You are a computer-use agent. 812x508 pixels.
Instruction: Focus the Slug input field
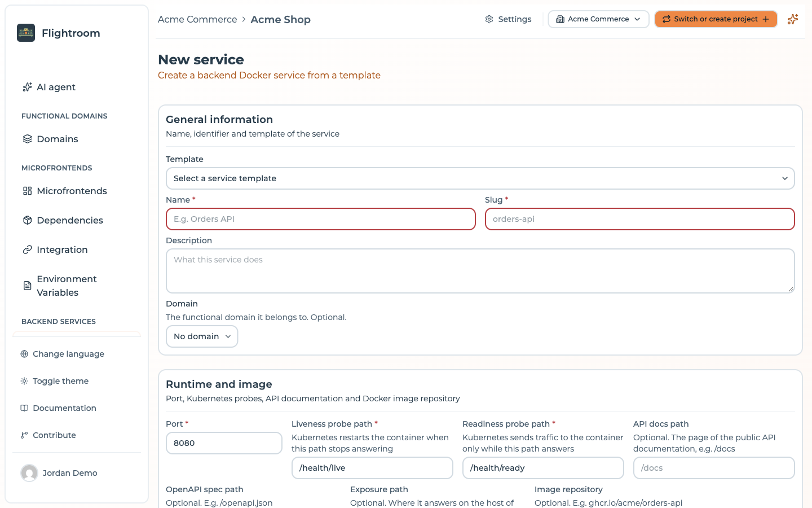[x=640, y=219]
